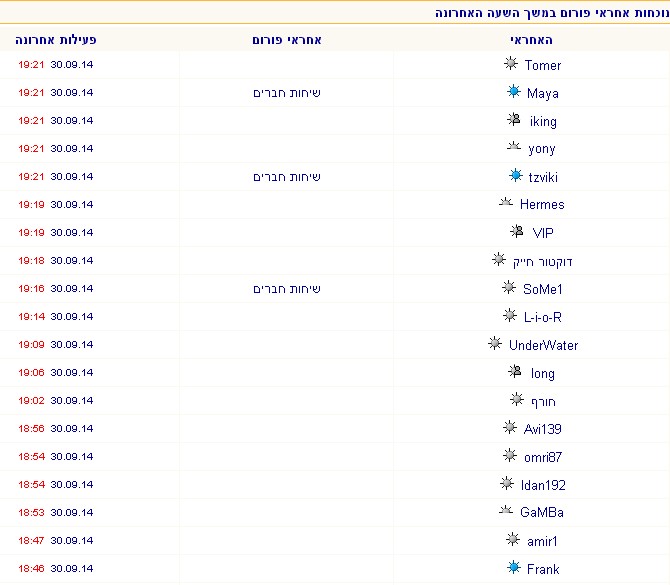Open the SoMe1 username link
The height and width of the screenshot is (585, 670).
(x=543, y=289)
